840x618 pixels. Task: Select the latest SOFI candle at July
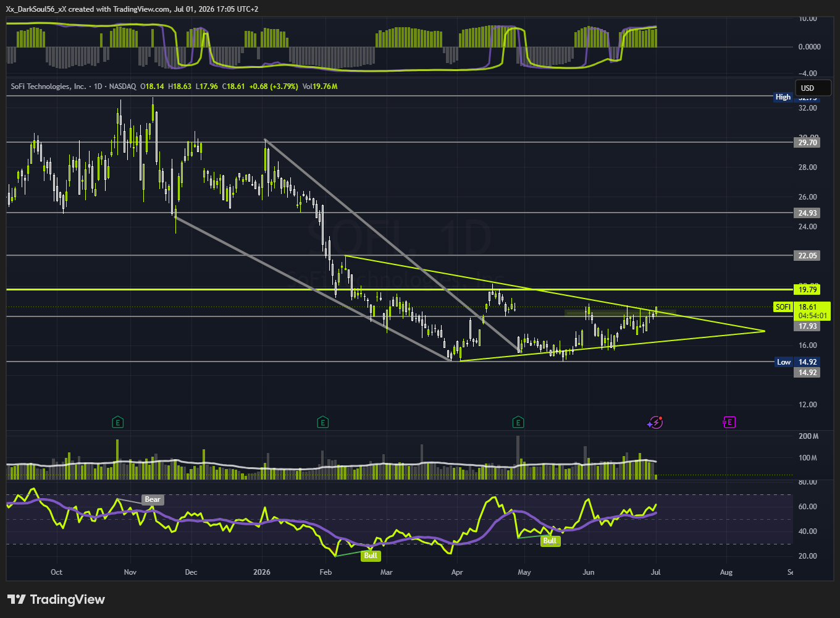tap(656, 311)
